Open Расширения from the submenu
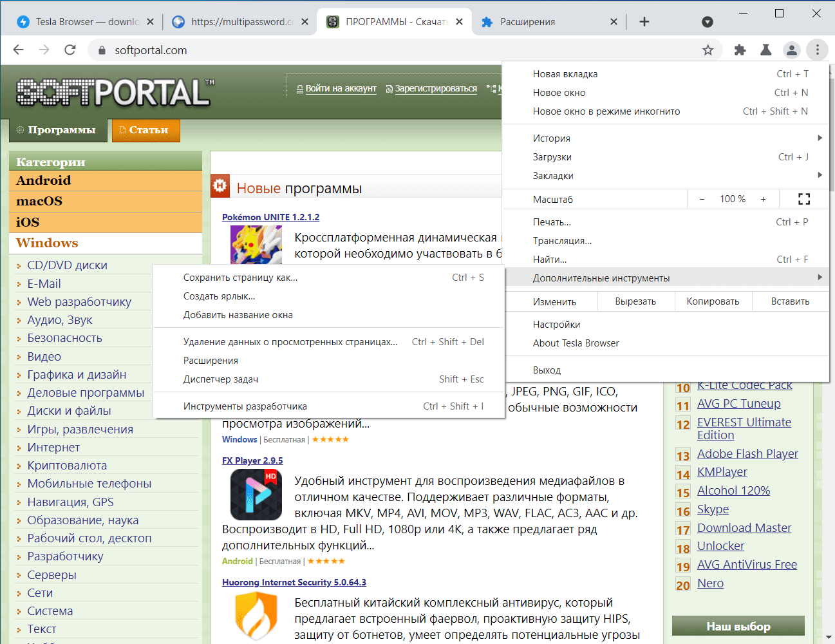The width and height of the screenshot is (835, 644). coord(328,360)
